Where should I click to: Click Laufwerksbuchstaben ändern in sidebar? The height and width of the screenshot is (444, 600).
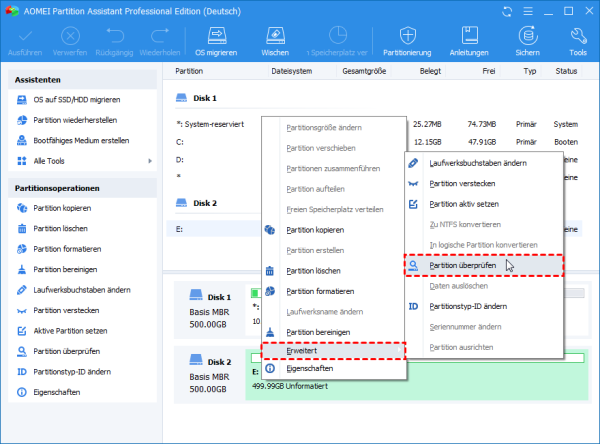82,290
